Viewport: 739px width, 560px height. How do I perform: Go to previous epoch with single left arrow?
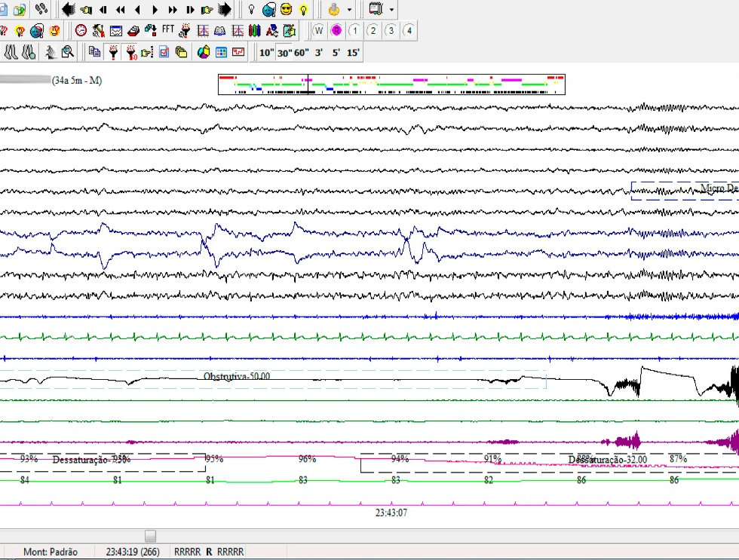(137, 9)
